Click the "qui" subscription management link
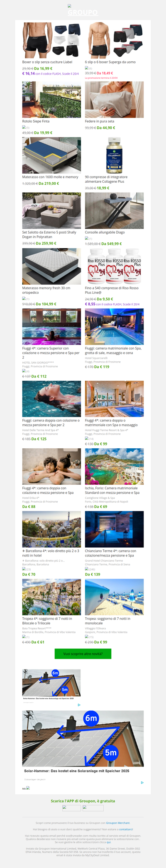Screen dimensions: 166x868 [109, 842]
